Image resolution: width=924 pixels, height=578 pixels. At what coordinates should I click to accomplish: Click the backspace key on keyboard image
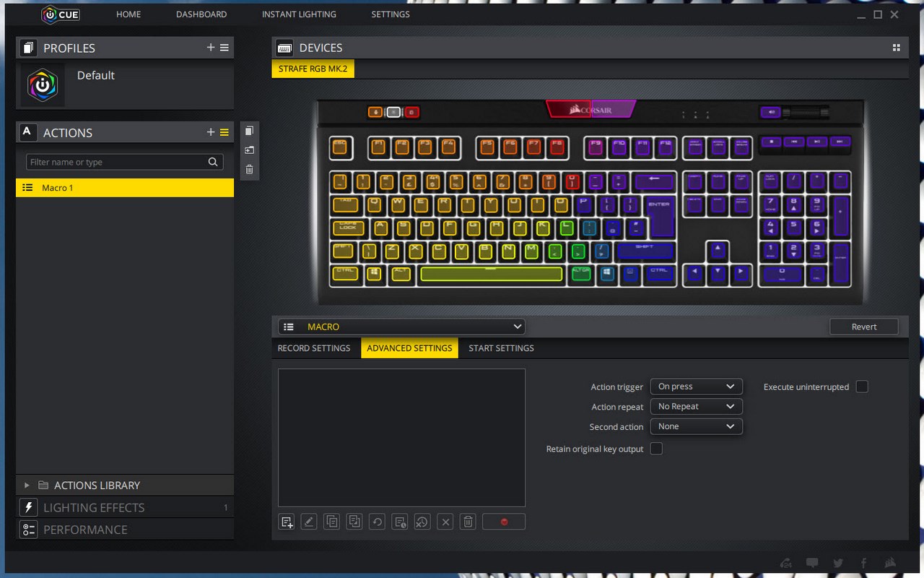[654, 181]
